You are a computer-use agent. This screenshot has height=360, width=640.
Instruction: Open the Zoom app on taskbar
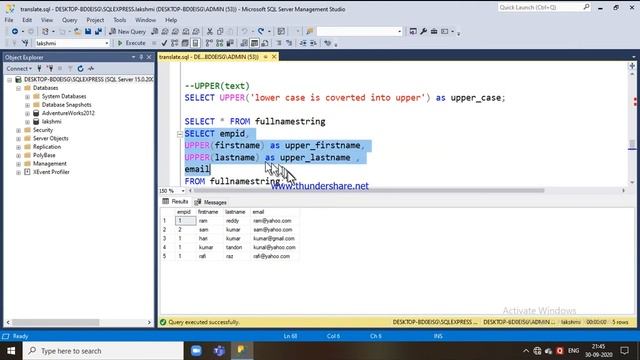pos(196,351)
